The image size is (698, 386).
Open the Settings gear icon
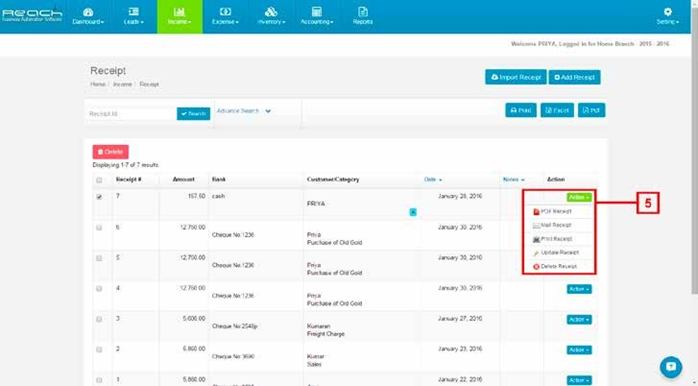[x=667, y=12]
